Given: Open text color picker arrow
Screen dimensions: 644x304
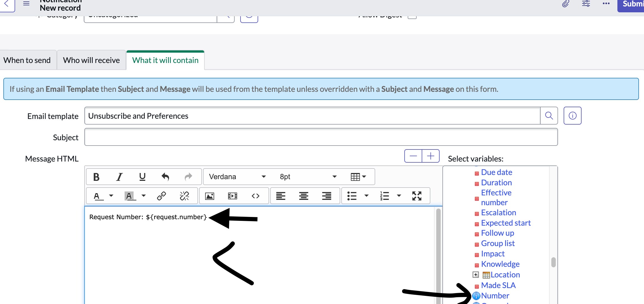Looking at the screenshot, I should [111, 196].
